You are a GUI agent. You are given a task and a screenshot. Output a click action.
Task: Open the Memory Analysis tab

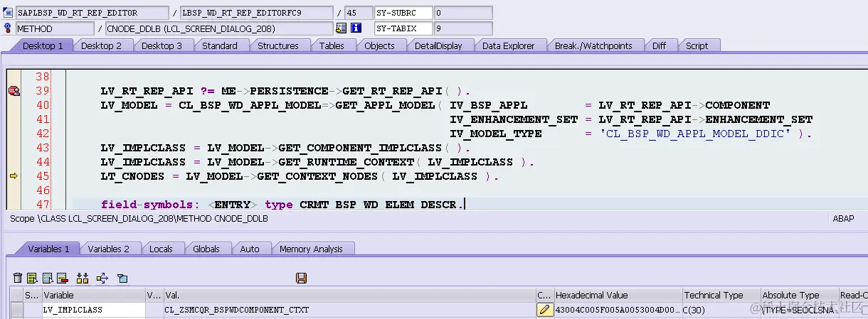click(311, 249)
